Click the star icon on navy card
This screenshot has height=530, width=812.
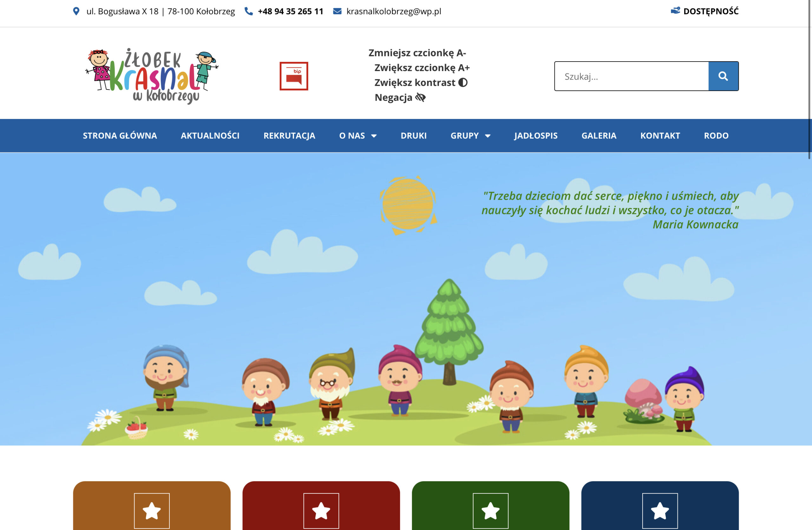coord(659,511)
